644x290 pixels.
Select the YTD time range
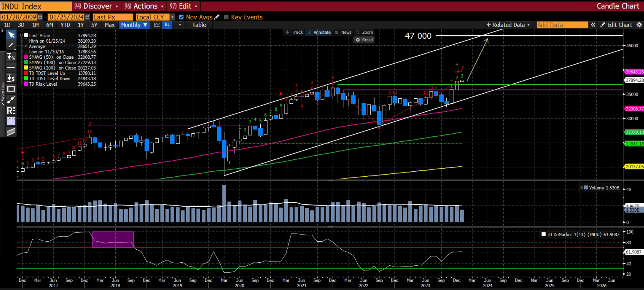coord(65,25)
